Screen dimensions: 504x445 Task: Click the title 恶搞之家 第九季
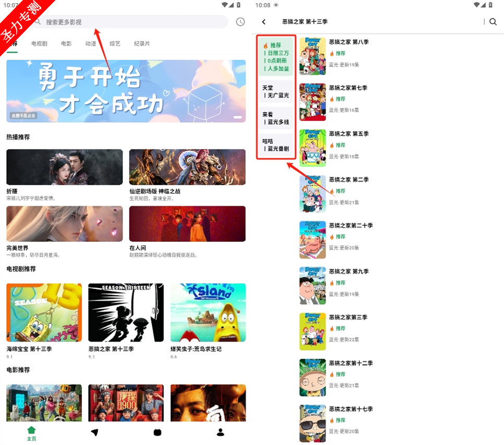349,271
